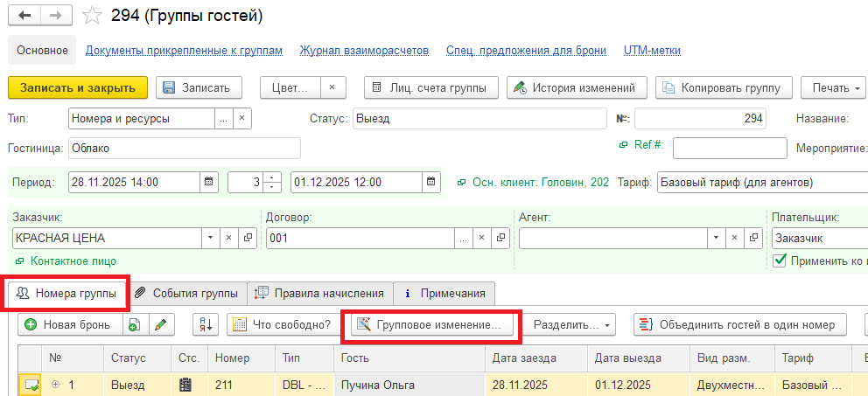Click Объединить гостей в один номер
Viewport: 868px width, 396px height.
click(740, 324)
